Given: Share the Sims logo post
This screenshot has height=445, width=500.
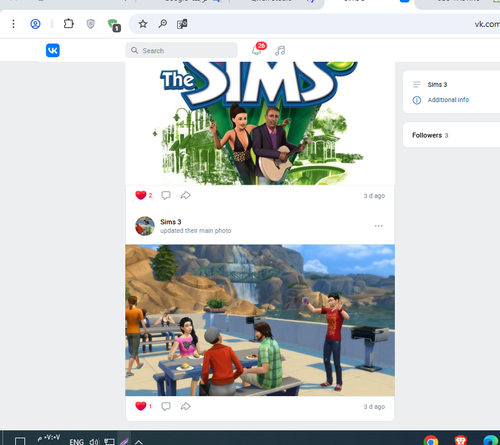Looking at the screenshot, I should coord(185,195).
